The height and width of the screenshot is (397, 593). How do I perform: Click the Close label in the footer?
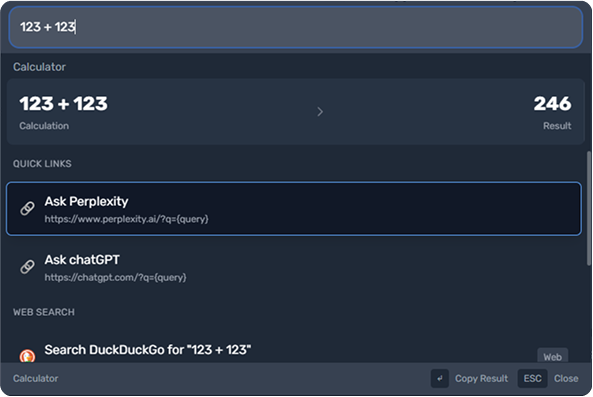(566, 378)
